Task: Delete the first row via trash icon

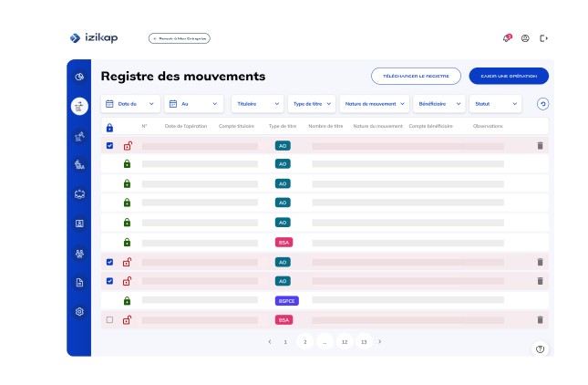Action: [540, 146]
